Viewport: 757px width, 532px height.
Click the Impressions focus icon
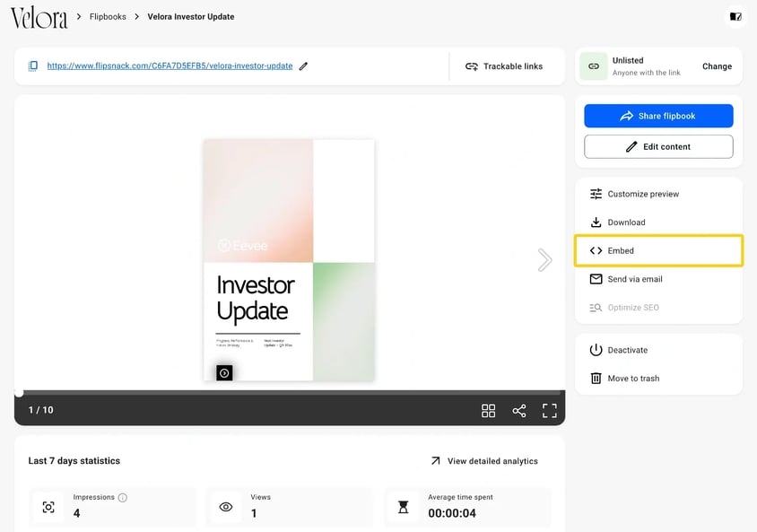(x=48, y=507)
